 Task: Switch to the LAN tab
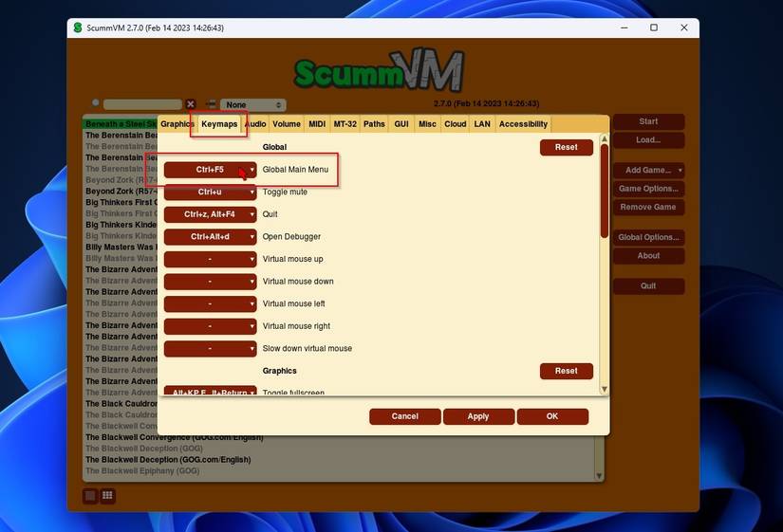pos(482,124)
